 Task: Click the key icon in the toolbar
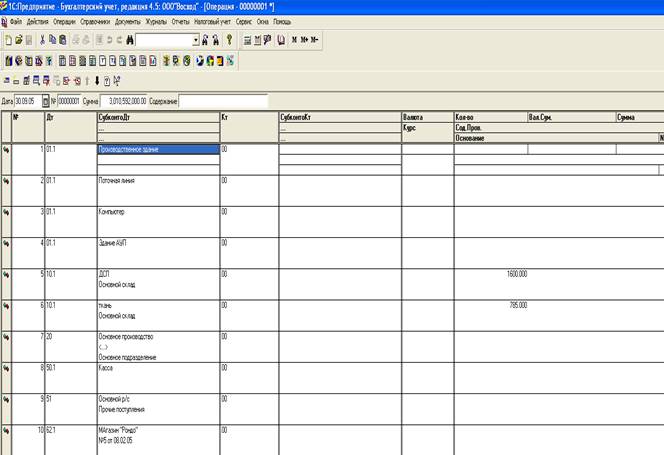[229, 40]
